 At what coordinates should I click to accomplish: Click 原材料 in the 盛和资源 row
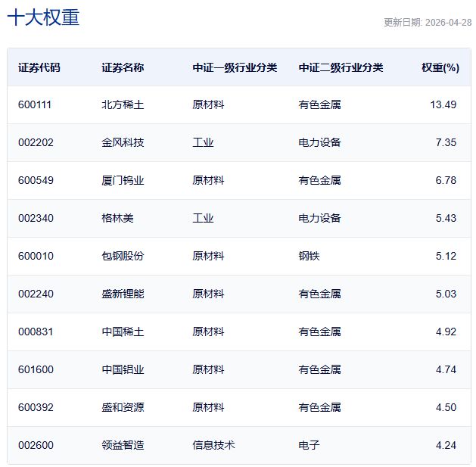point(208,407)
